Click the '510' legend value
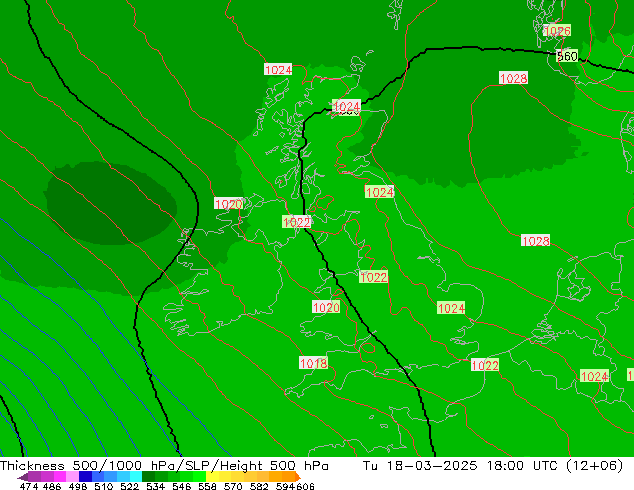The image size is (634, 490). pyautogui.click(x=104, y=486)
